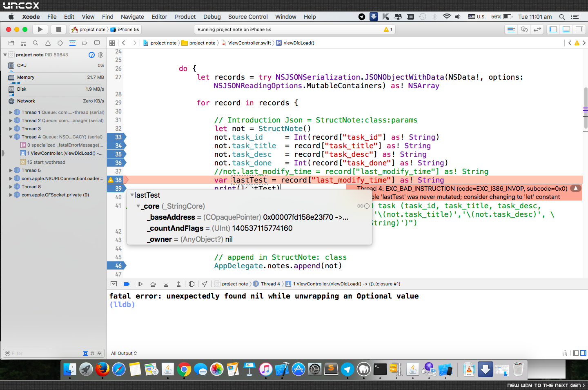Open the Breakpoint navigator tab
Screen dimensions: 588x390
click(85, 43)
